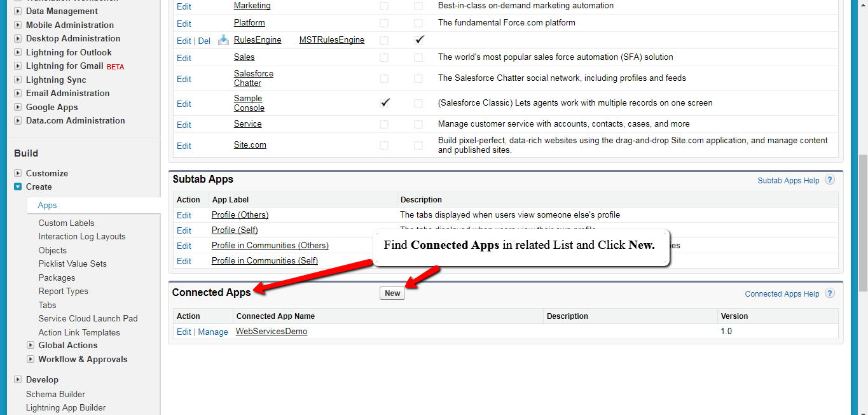Viewport: 868px width, 415px height.
Task: Open the Platform app link
Action: [x=249, y=23]
